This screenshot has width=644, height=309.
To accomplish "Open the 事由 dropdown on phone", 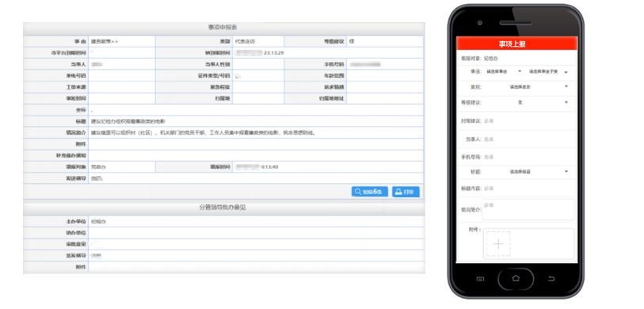I will 503,71.
